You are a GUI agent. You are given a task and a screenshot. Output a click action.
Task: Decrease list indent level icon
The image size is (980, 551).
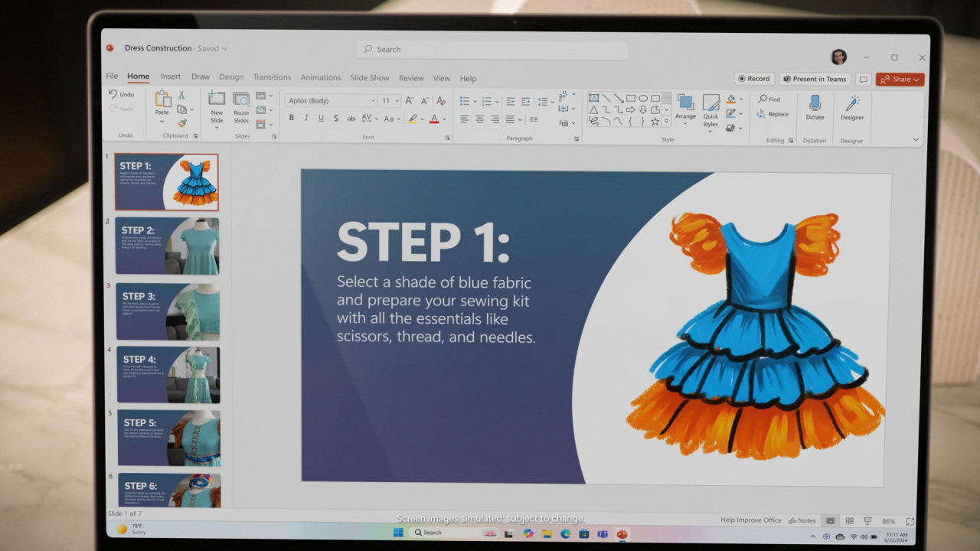[511, 101]
